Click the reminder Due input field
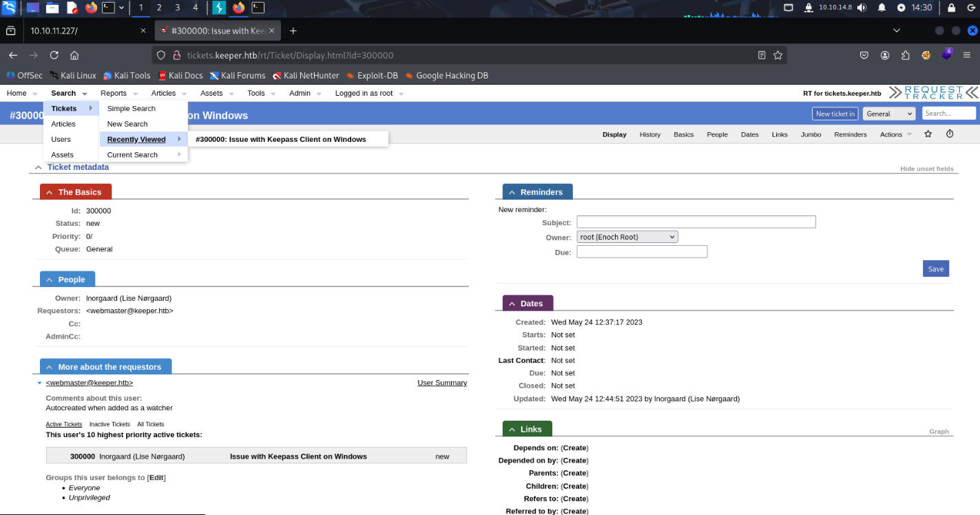Screen dimensions: 980x515 coord(642,251)
